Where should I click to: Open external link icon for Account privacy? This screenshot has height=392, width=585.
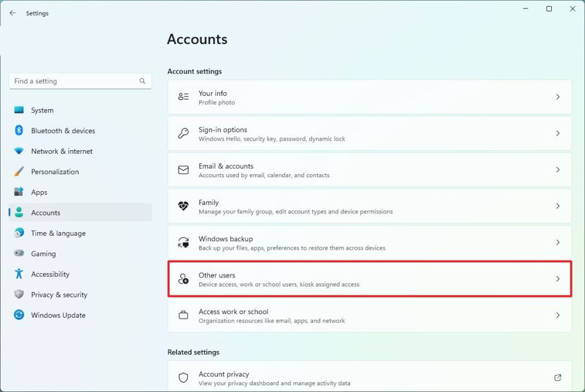tap(557, 378)
